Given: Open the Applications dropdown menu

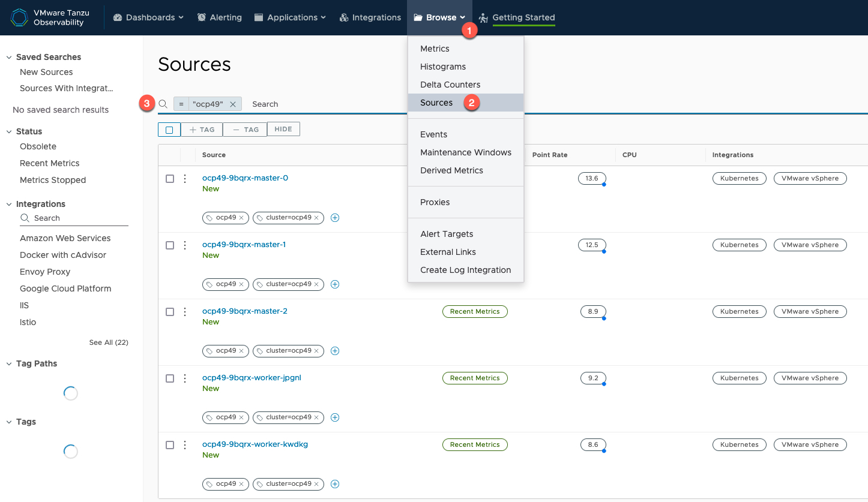Looking at the screenshot, I should (290, 17).
